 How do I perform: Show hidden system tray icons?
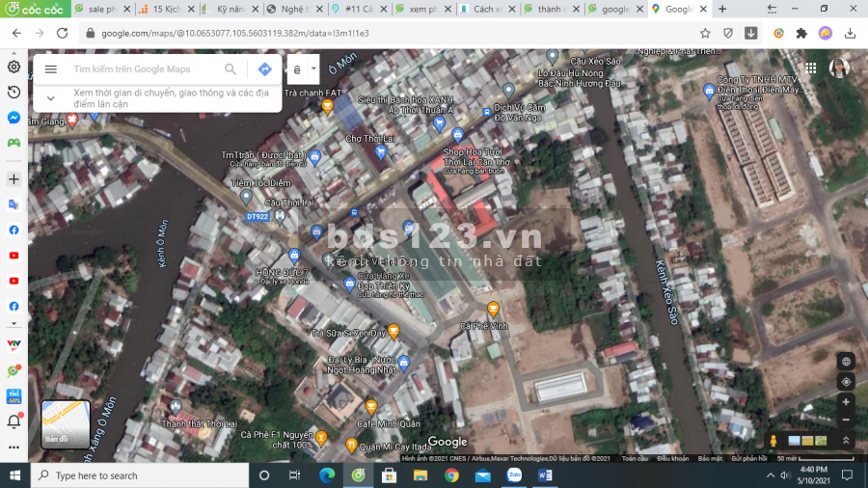tap(771, 475)
